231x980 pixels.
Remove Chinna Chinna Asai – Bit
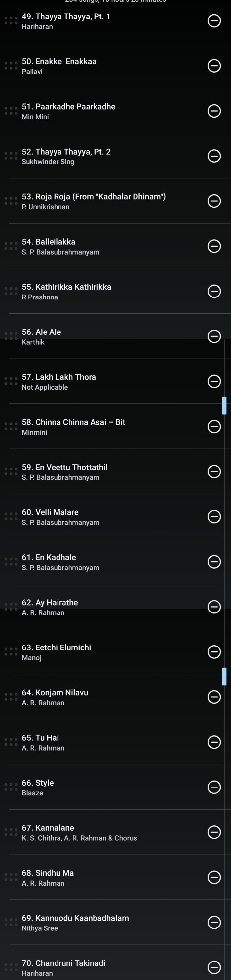pyautogui.click(x=214, y=427)
